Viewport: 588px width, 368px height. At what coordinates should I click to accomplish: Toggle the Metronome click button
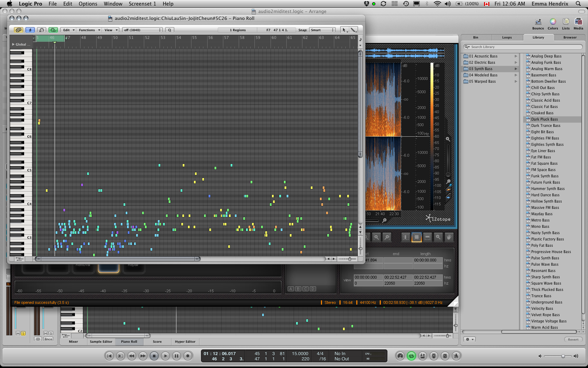click(456, 356)
